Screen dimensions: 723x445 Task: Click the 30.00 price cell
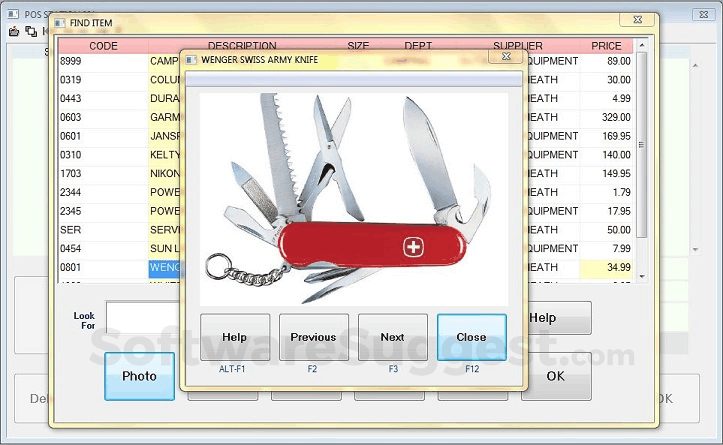pos(606,80)
